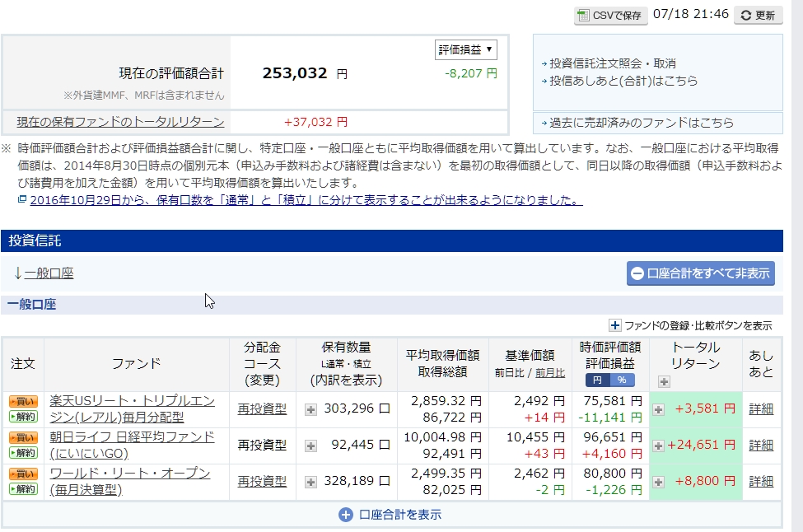The image size is (803, 532).
Task: Open 詳細 for 楽天USリート fund
Action: pyautogui.click(x=761, y=408)
